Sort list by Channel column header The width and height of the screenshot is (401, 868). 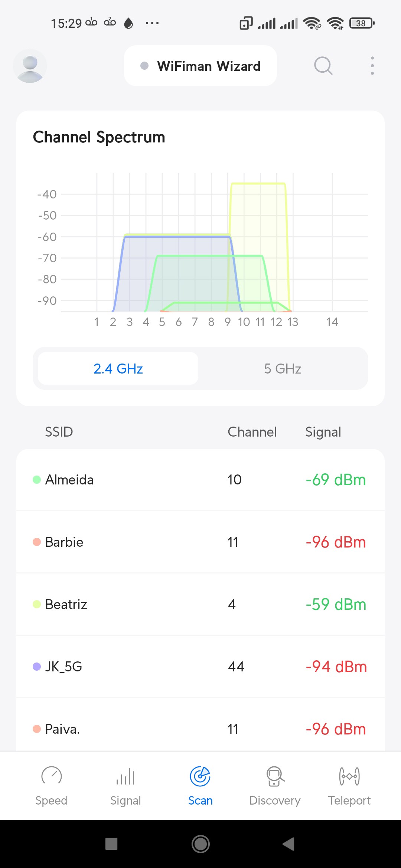tap(252, 432)
